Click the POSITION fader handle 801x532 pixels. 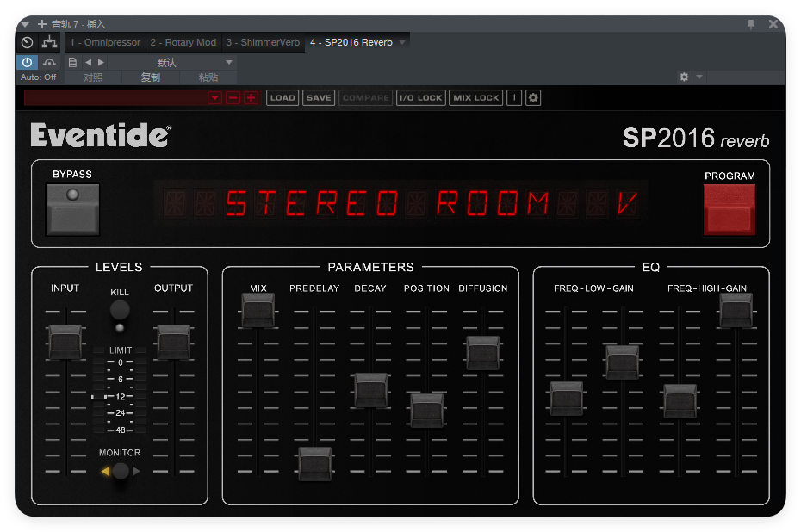[x=426, y=410]
